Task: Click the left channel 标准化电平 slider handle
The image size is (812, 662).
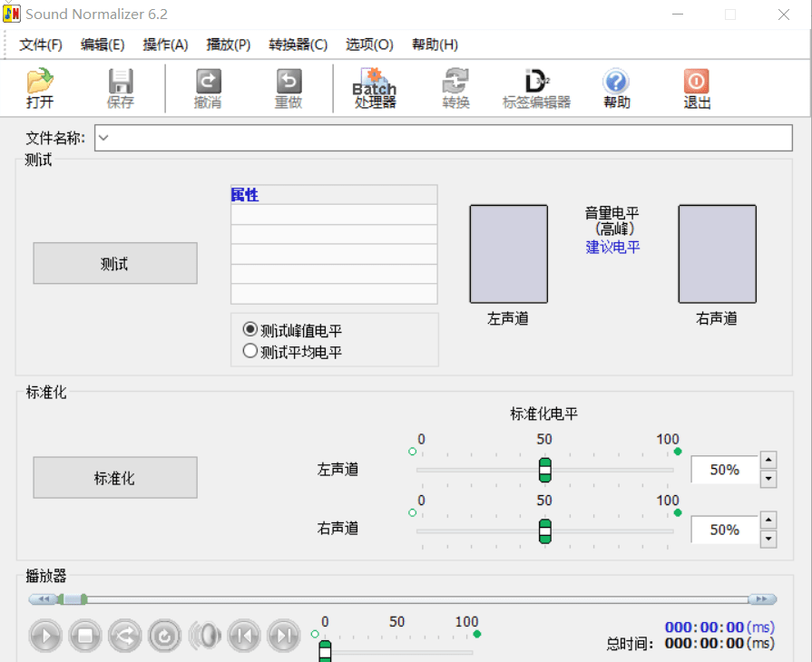Action: (544, 470)
